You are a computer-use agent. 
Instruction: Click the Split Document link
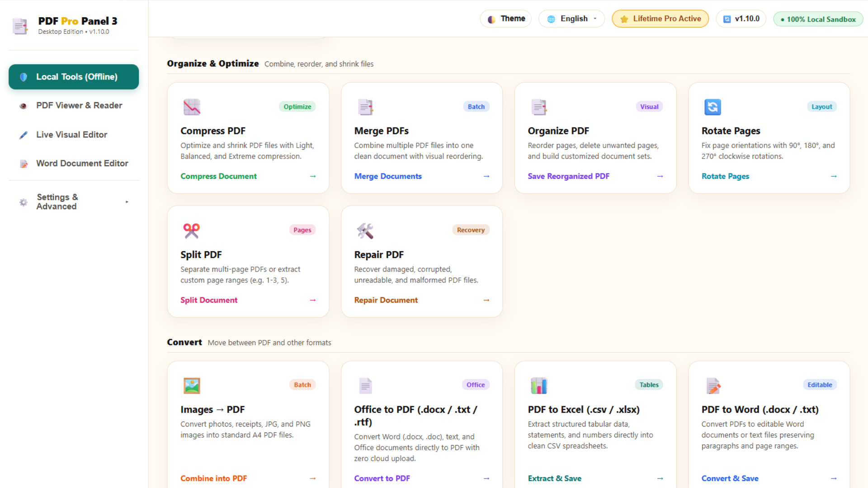[x=209, y=300]
